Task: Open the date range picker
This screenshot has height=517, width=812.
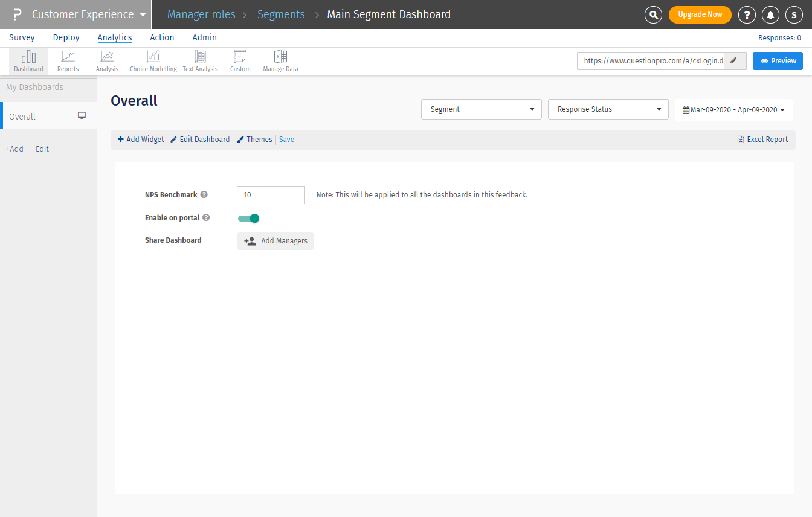Action: click(733, 110)
